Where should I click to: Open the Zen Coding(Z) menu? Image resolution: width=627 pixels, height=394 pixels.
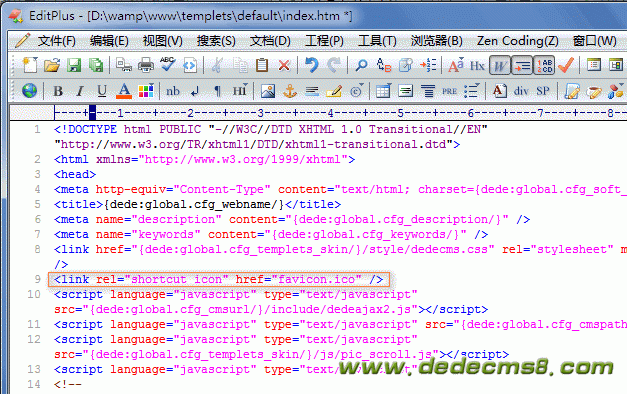[517, 41]
